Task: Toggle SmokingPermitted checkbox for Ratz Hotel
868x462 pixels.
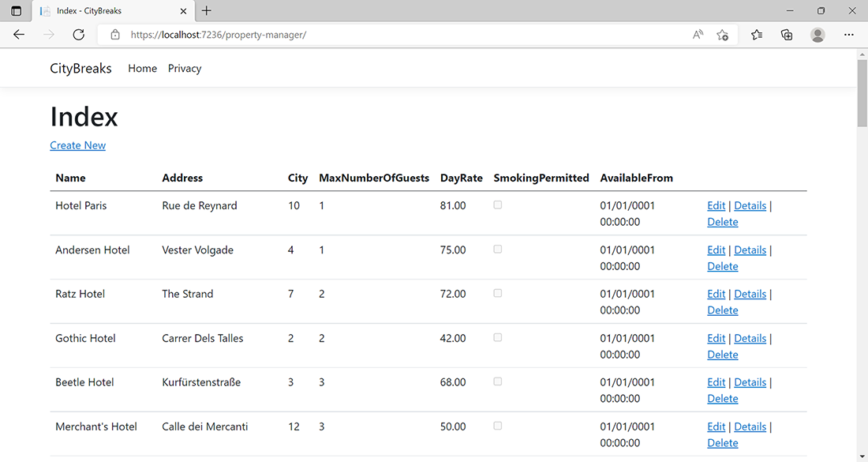Action: coord(498,293)
